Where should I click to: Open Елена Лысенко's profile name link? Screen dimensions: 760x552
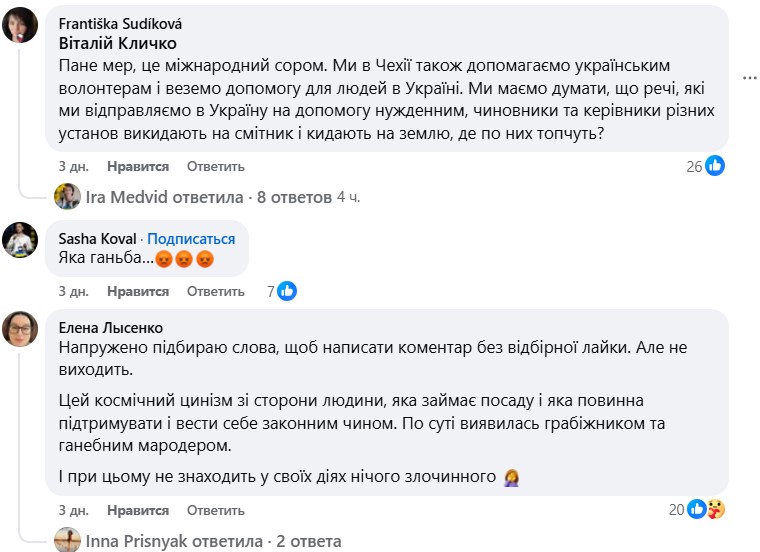tap(110, 327)
